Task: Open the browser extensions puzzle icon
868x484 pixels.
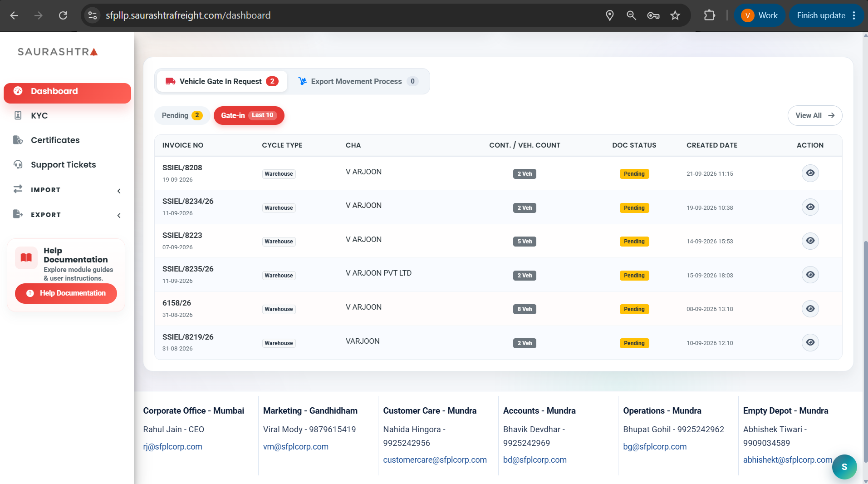Action: click(709, 15)
